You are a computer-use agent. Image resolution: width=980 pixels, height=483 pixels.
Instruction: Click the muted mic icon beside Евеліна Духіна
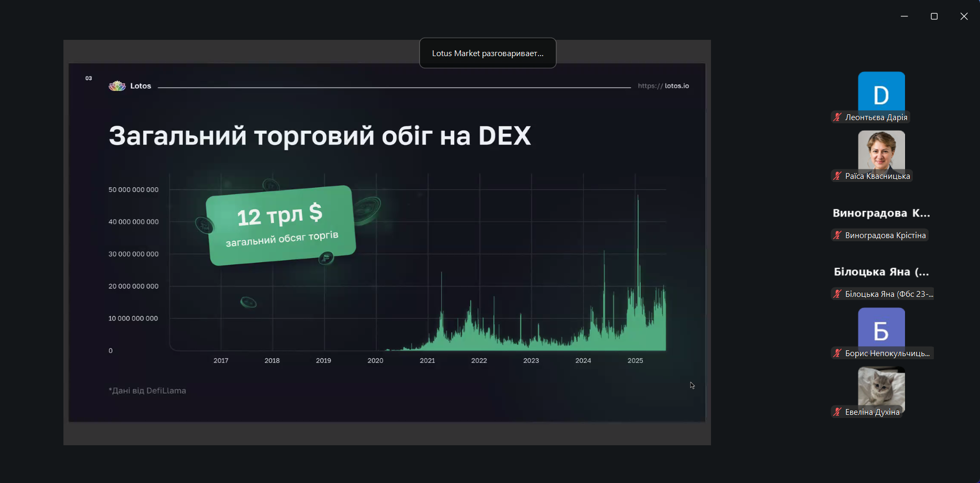837,412
